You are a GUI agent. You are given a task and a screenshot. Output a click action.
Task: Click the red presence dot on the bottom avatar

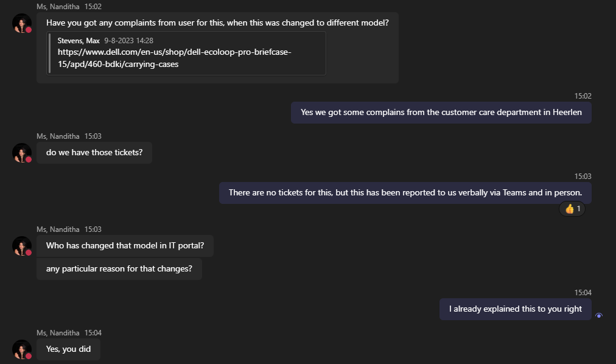[x=28, y=355]
